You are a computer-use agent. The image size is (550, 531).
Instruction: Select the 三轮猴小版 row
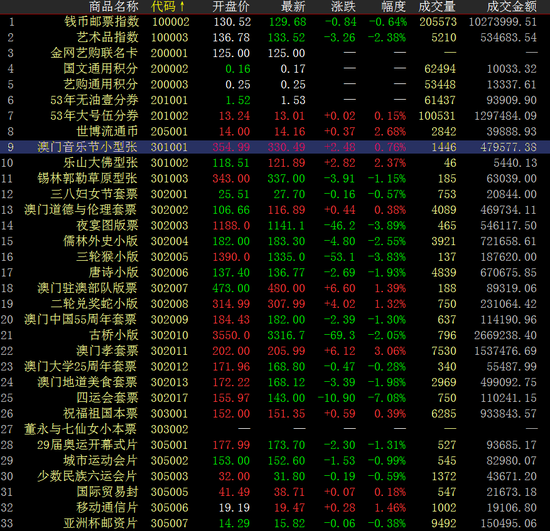pos(275,257)
